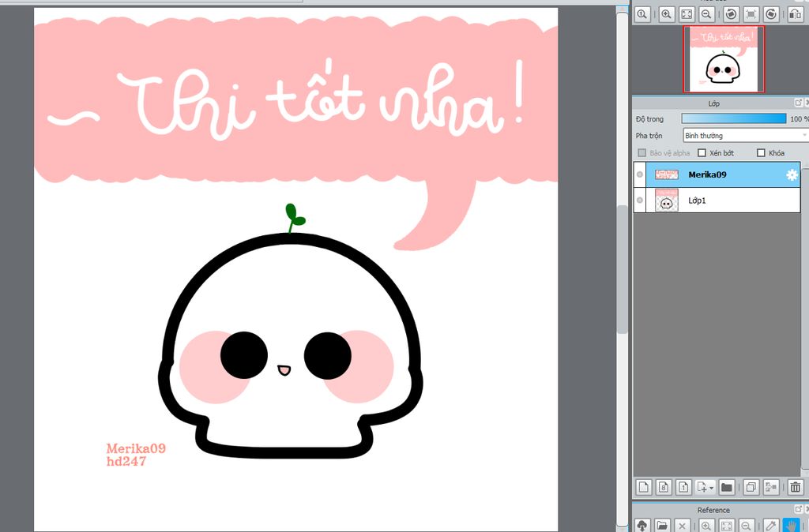Add a new 1-bit layer
Viewport: 809px width, 532px height.
tap(683, 487)
